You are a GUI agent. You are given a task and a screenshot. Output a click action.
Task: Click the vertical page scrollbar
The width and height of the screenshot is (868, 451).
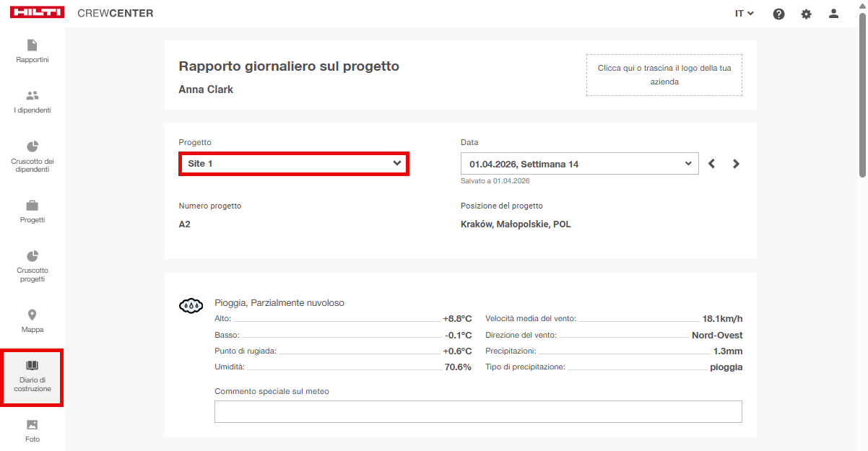(862, 101)
